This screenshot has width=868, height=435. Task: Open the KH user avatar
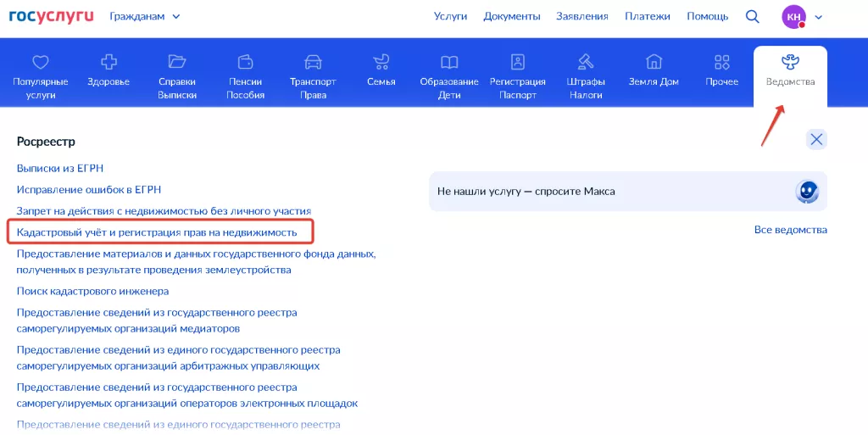click(793, 17)
